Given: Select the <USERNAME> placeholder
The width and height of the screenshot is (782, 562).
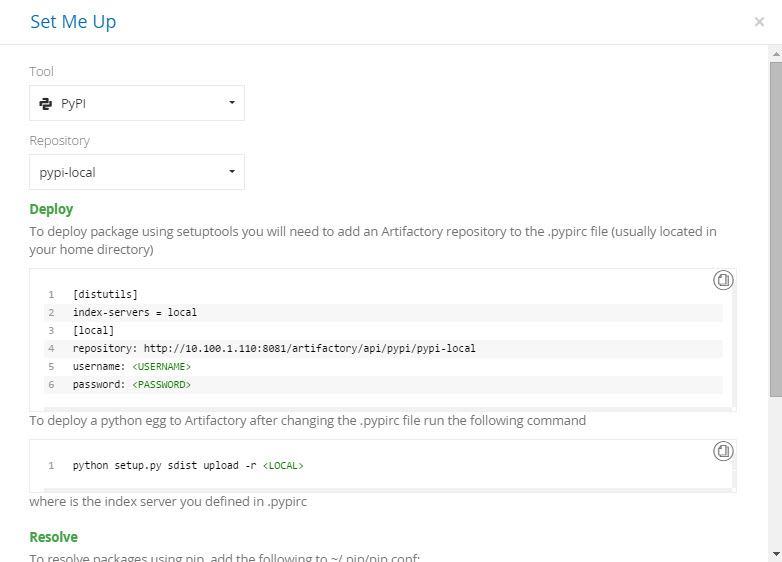Looking at the screenshot, I should click(x=161, y=366).
